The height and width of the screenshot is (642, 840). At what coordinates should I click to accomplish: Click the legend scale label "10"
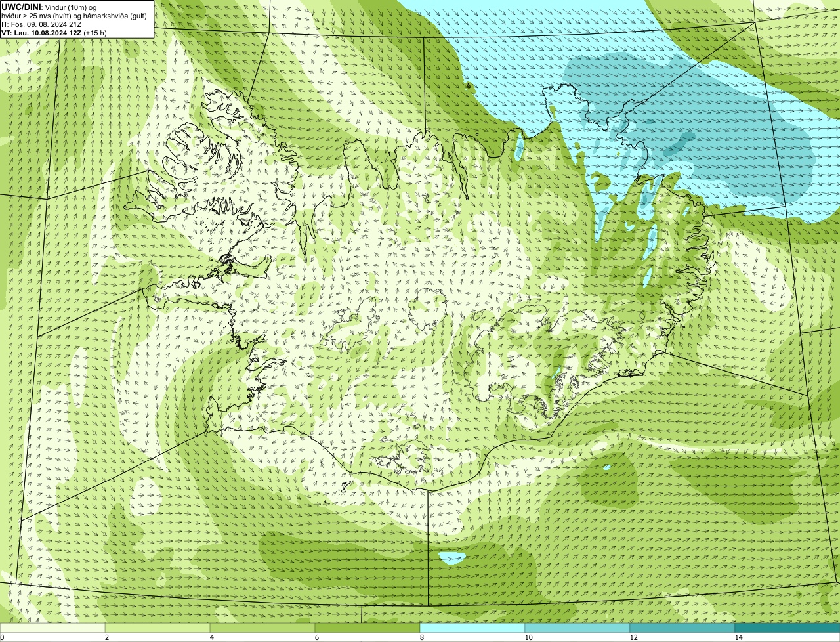pos(528,637)
